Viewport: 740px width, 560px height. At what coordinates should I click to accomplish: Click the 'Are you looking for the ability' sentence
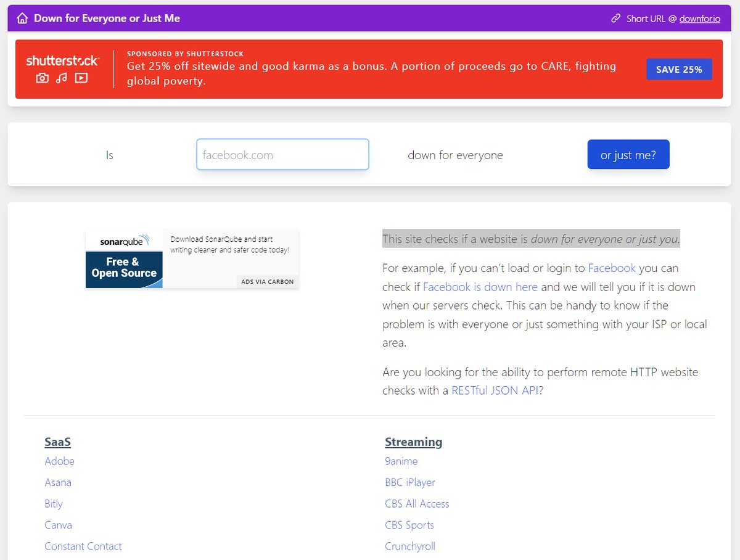[x=540, y=381]
